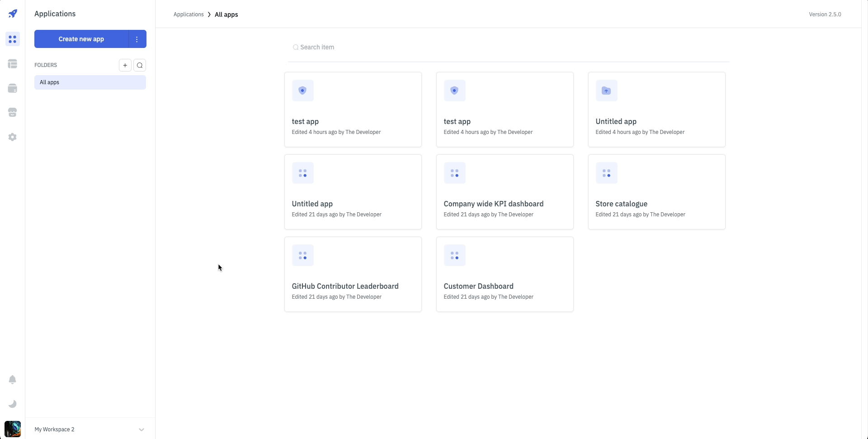Click the plus icon to add folder

tap(125, 65)
